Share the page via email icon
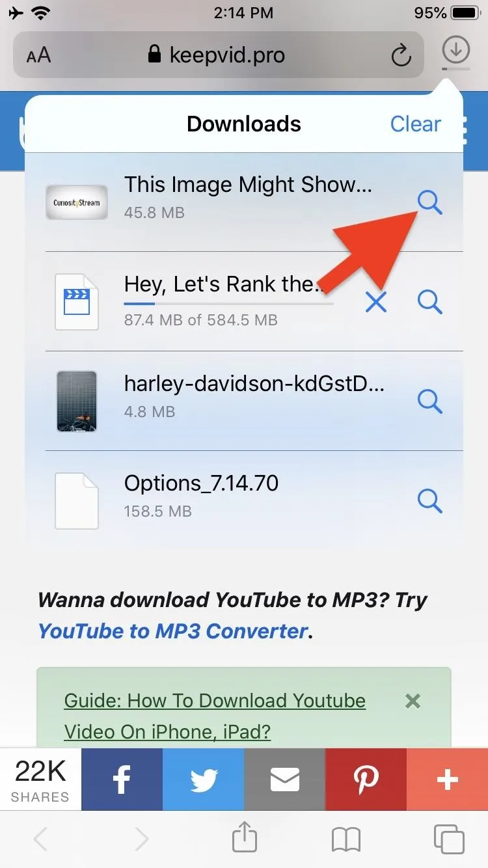The image size is (488, 868). pyautogui.click(x=284, y=779)
